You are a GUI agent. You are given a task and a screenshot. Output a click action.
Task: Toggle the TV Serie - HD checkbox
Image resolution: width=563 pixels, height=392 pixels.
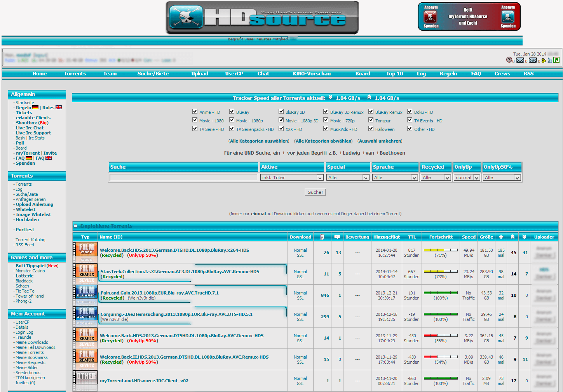195,129
